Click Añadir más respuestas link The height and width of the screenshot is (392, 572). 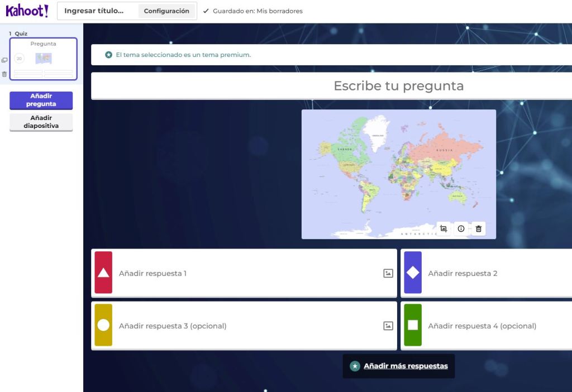point(406,366)
